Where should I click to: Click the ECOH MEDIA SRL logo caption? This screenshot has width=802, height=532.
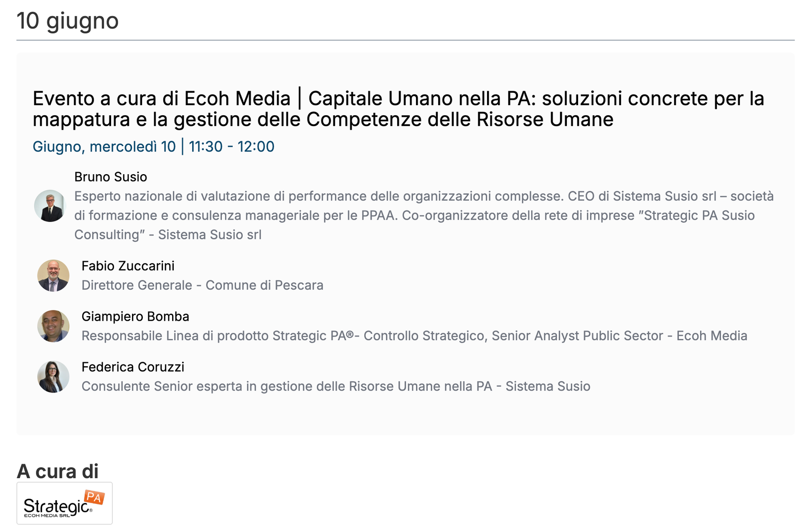(x=47, y=516)
